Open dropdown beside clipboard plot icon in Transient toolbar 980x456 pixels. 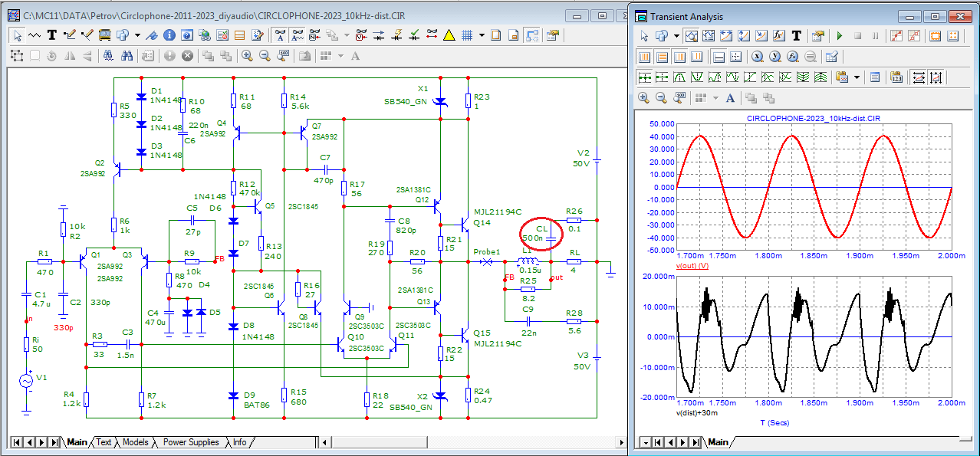[857, 77]
